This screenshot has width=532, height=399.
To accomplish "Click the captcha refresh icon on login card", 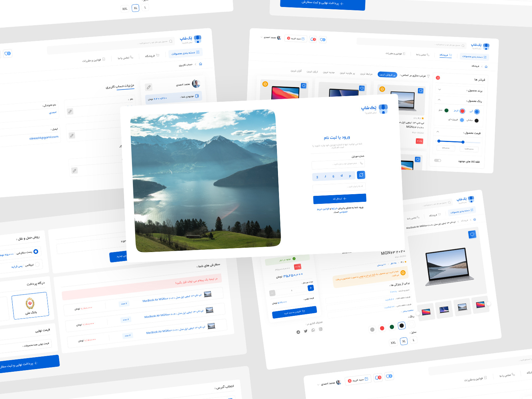I will pos(361,175).
